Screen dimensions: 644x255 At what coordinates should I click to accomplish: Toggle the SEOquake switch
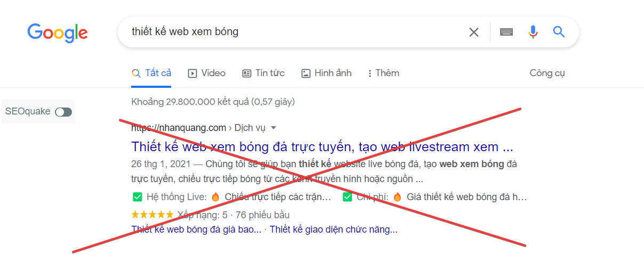(63, 112)
